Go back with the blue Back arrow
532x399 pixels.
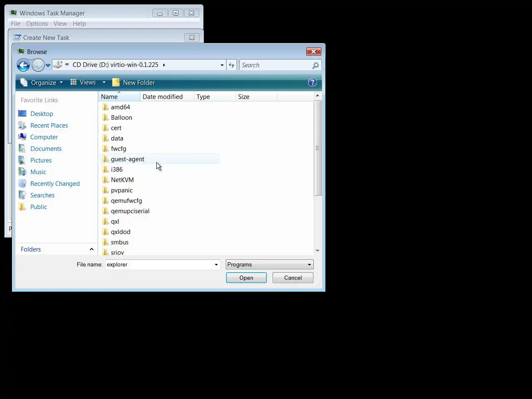coord(23,65)
